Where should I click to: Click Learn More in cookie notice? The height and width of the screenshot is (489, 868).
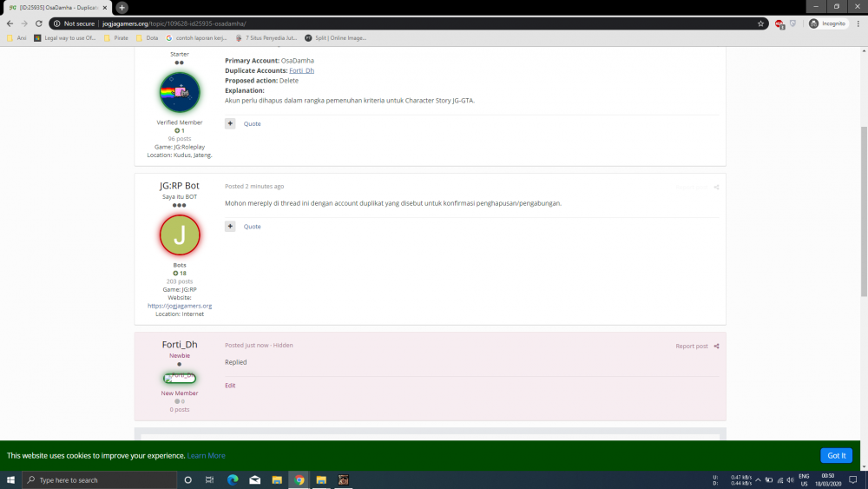(206, 456)
